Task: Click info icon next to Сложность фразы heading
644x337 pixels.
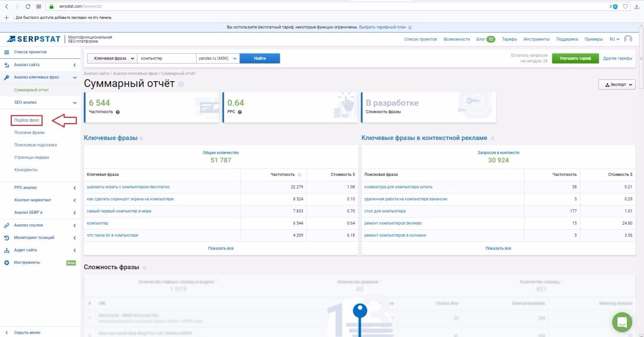Action: (x=144, y=268)
